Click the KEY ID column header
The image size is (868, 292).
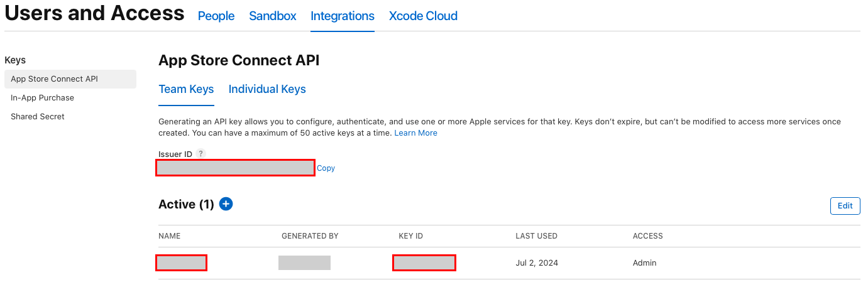tap(410, 236)
